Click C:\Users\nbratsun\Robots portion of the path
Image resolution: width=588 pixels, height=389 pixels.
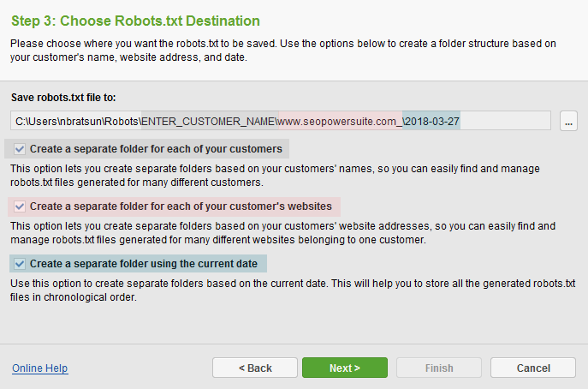tap(77, 122)
